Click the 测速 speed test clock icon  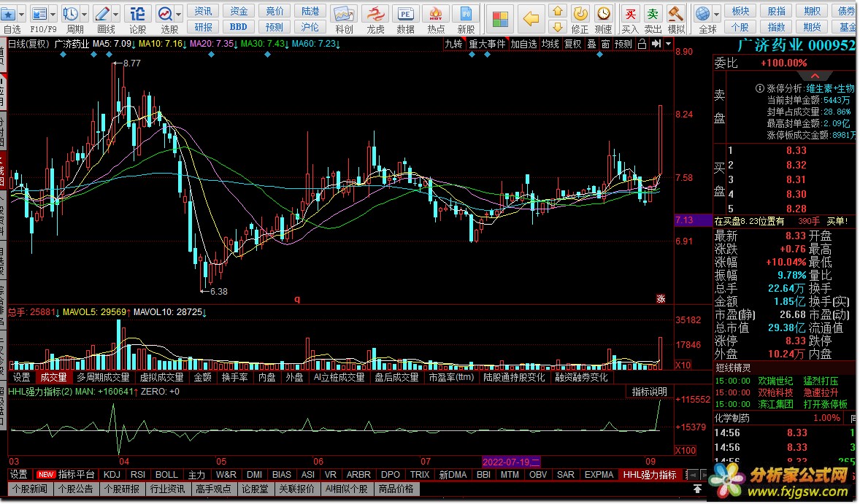point(603,14)
